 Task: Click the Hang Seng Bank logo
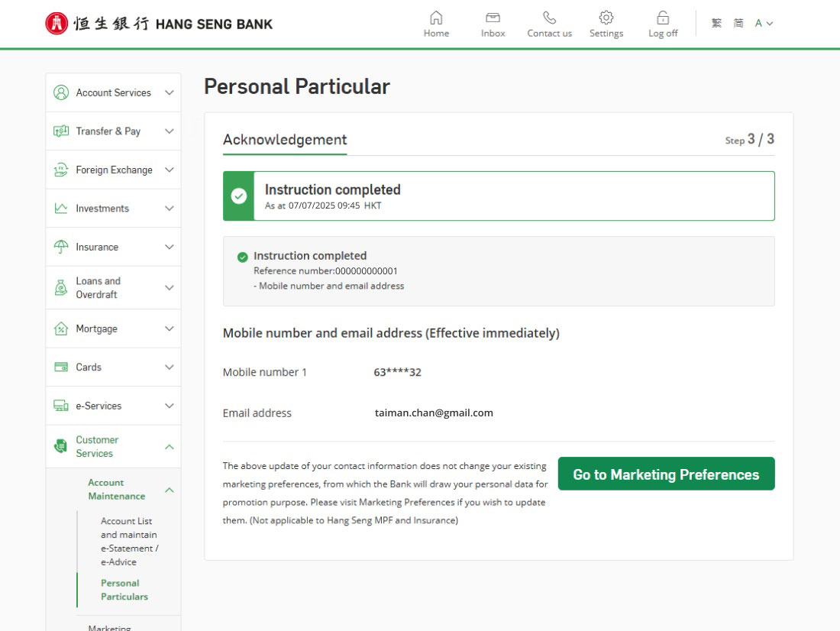point(159,24)
